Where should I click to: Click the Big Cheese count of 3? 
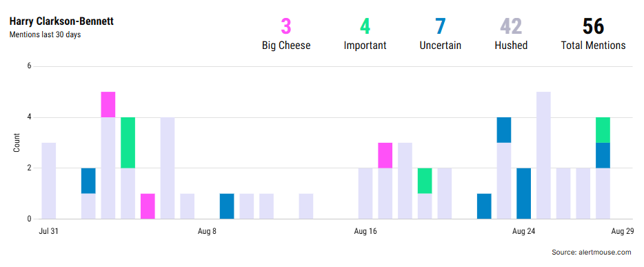pyautogui.click(x=286, y=27)
